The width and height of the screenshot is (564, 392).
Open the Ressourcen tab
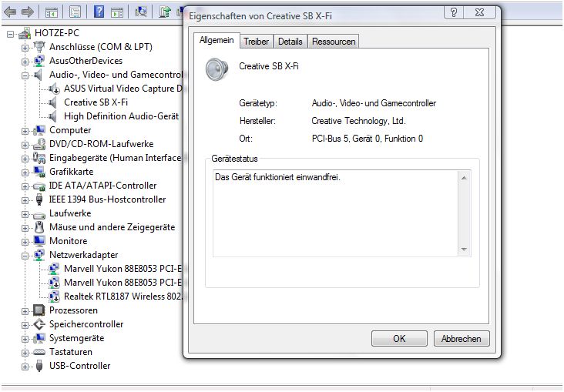[334, 42]
